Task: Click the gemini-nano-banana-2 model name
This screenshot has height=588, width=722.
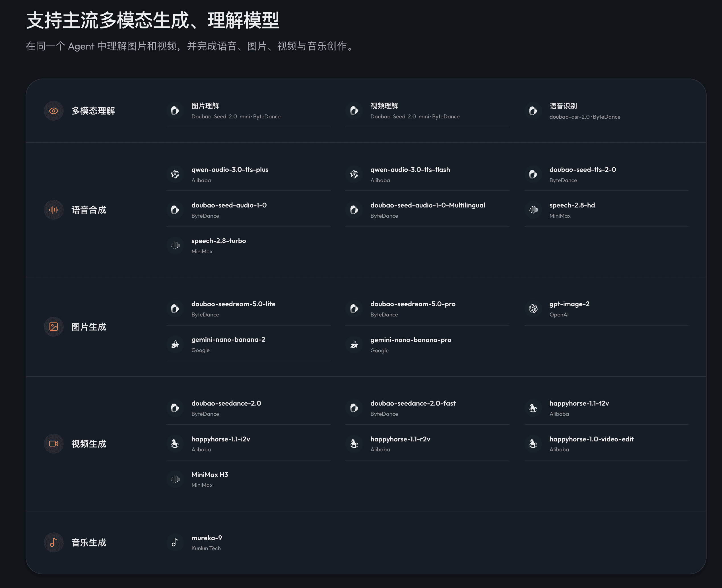Action: 228,340
